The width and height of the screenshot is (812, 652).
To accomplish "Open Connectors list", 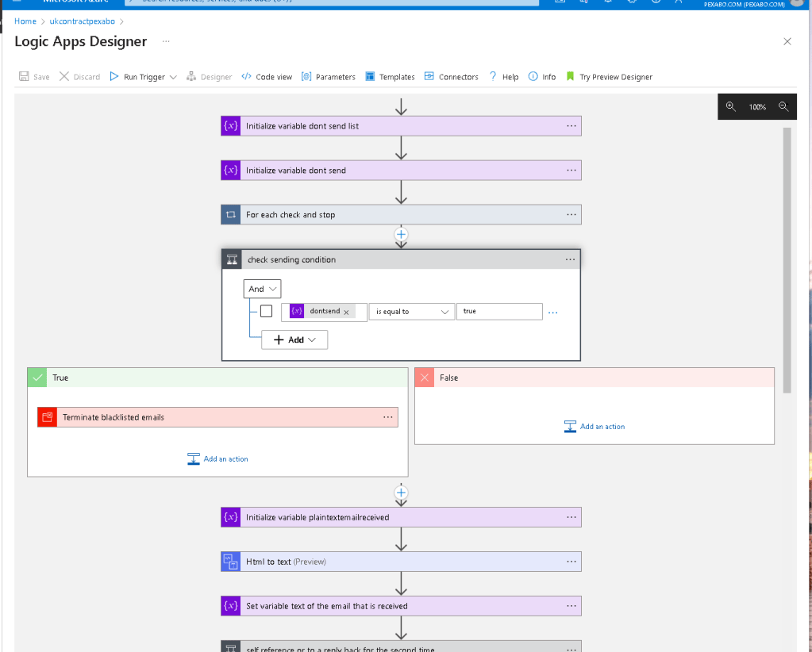I will point(451,77).
